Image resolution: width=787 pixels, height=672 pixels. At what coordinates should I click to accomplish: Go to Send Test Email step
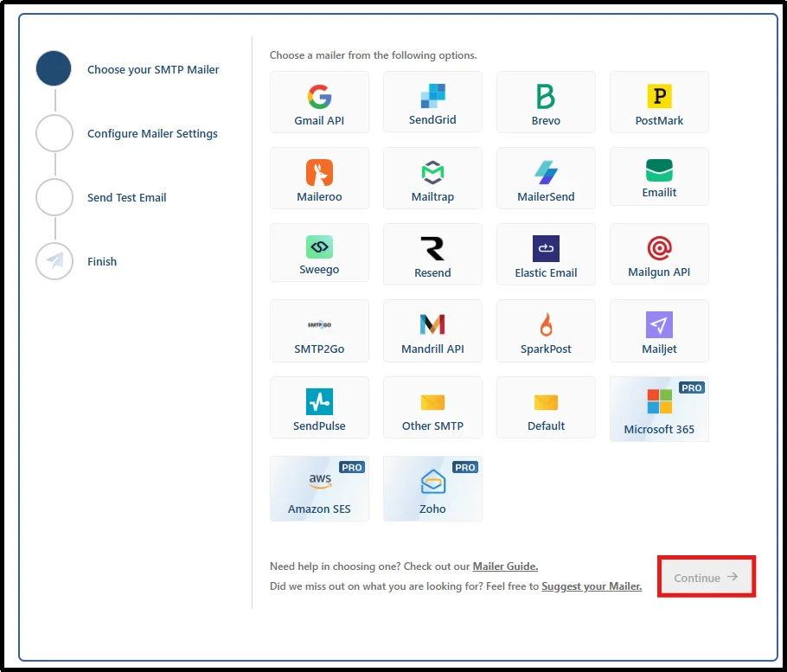(126, 197)
